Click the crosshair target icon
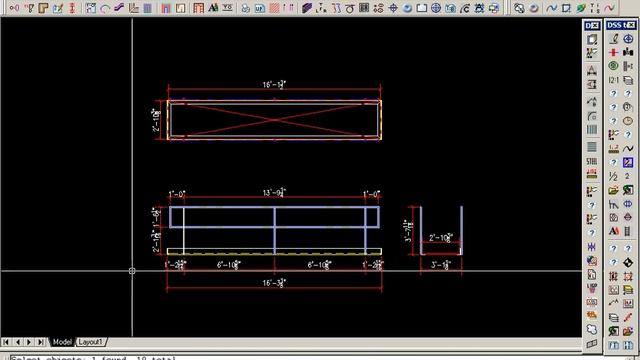The image size is (640, 360). click(x=393, y=8)
